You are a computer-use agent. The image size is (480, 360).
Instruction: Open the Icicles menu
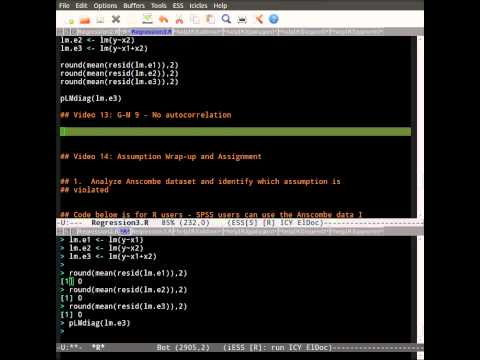click(198, 6)
